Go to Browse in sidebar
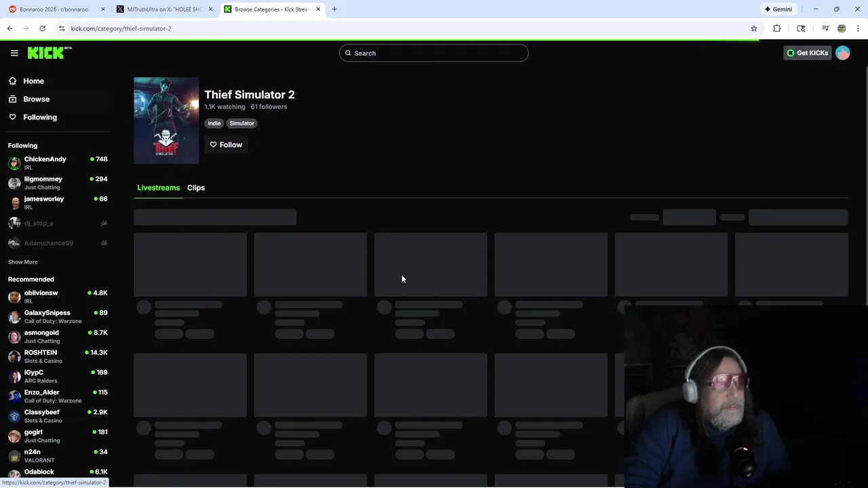 point(36,99)
